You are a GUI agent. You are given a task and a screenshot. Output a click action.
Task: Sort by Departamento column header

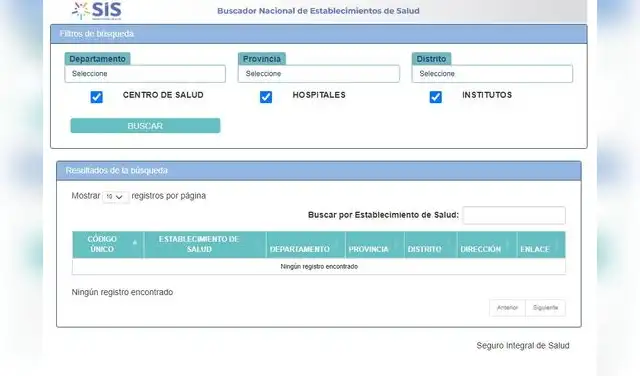pyautogui.click(x=306, y=245)
